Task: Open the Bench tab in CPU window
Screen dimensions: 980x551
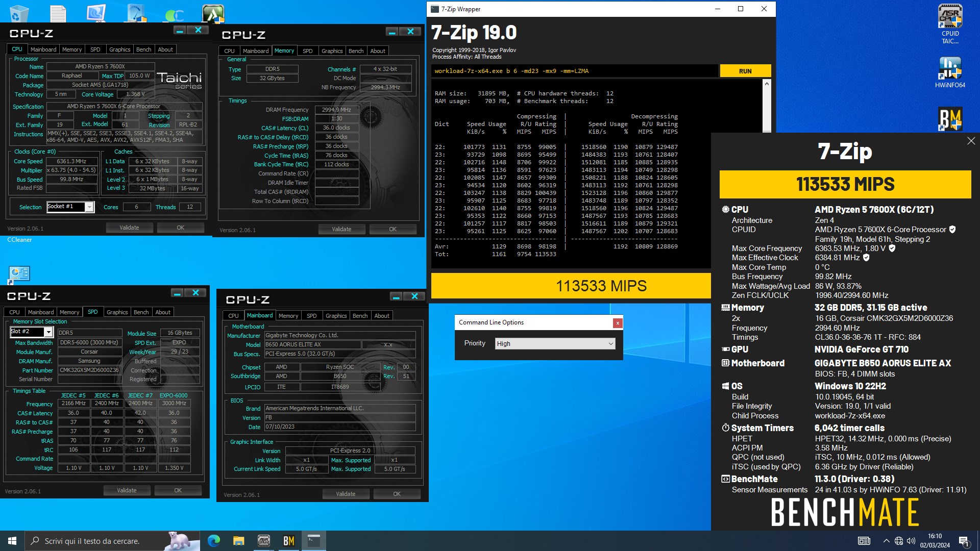Action: pos(143,49)
